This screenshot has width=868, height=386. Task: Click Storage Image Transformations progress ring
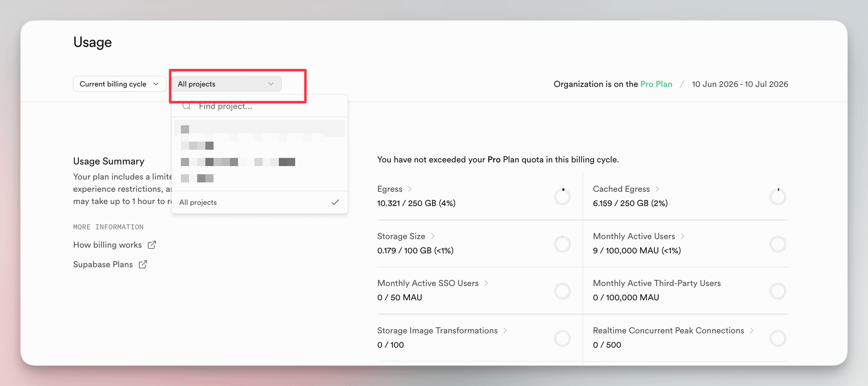(x=562, y=339)
